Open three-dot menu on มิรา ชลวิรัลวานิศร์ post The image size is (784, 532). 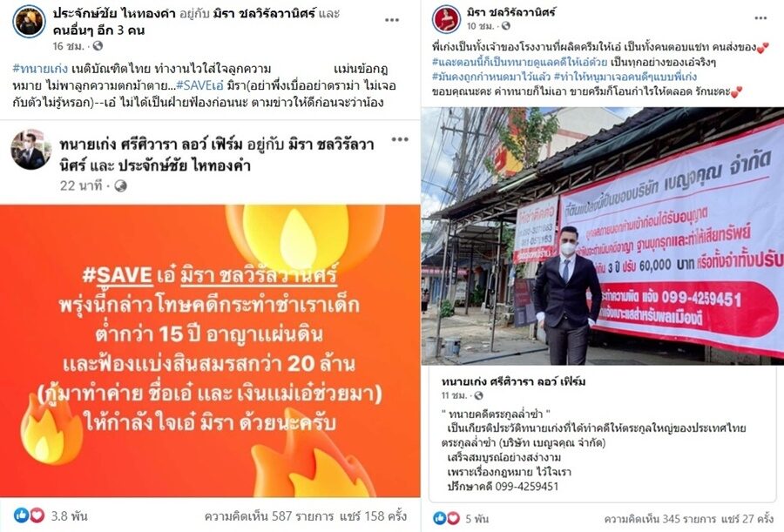[x=760, y=18]
